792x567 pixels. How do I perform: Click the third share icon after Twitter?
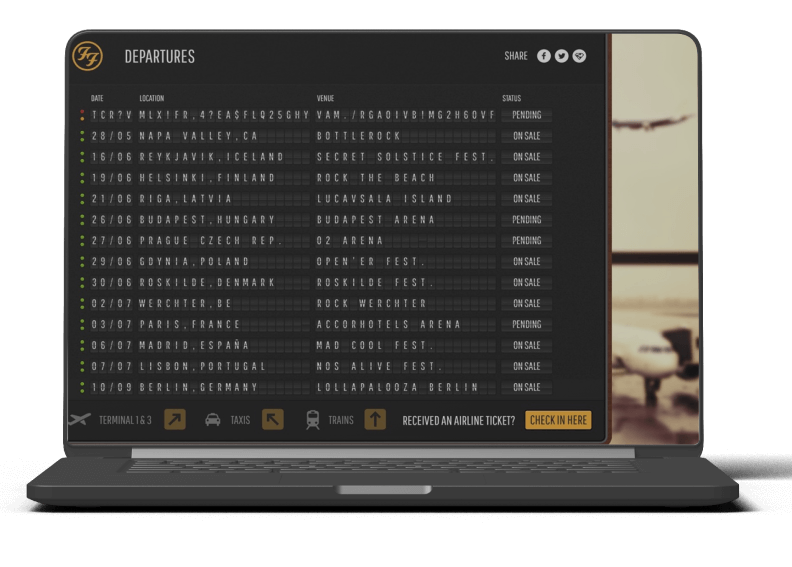pyautogui.click(x=579, y=56)
